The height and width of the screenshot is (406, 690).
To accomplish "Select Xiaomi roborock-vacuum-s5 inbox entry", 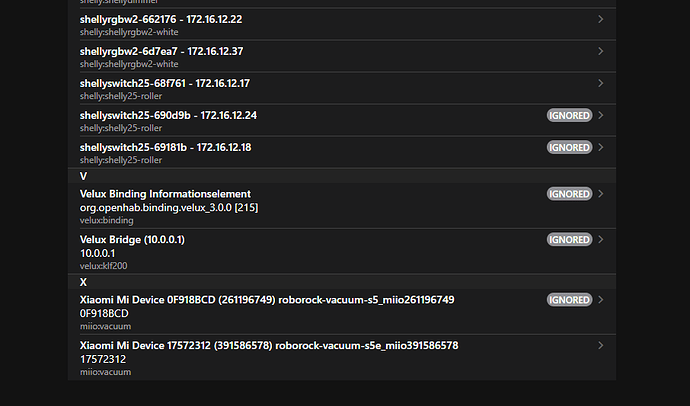I will pyautogui.click(x=342, y=312).
